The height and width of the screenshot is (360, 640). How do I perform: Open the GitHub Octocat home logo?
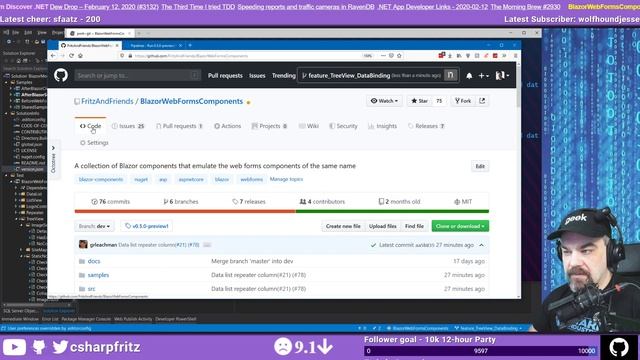tap(61, 75)
